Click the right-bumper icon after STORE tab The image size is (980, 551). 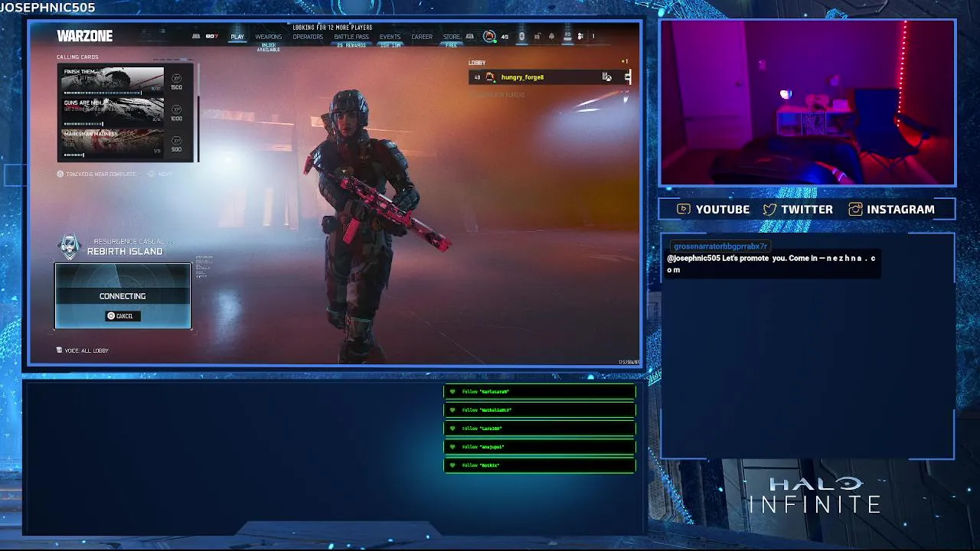coord(469,36)
